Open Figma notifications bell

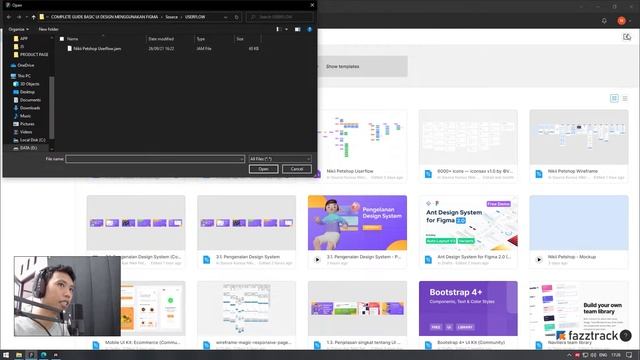pos(604,21)
